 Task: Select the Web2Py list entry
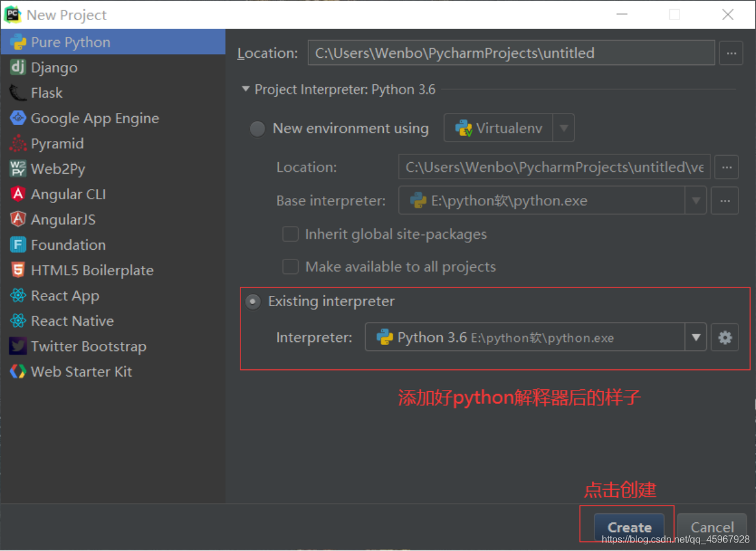click(112, 169)
